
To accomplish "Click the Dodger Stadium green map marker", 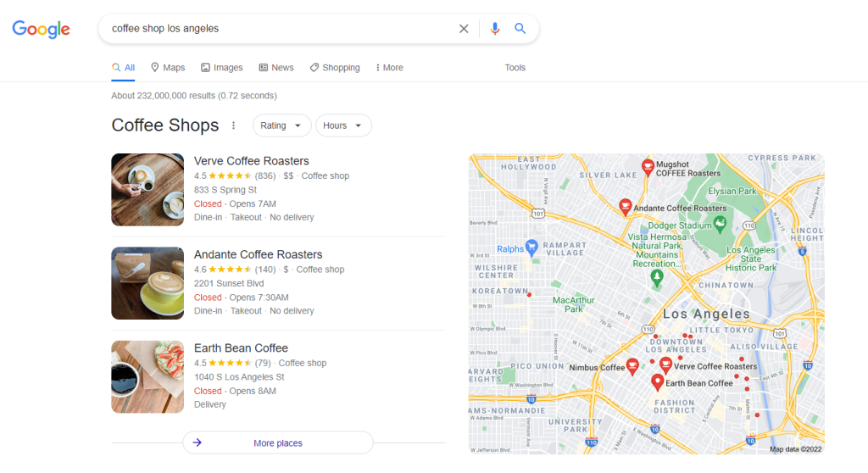I will click(720, 224).
